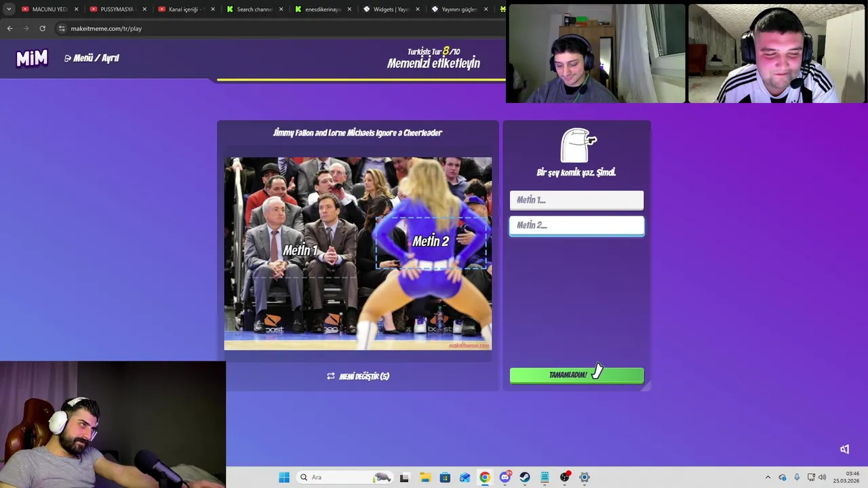Switch to the enesdikerinaya tab

323,9
